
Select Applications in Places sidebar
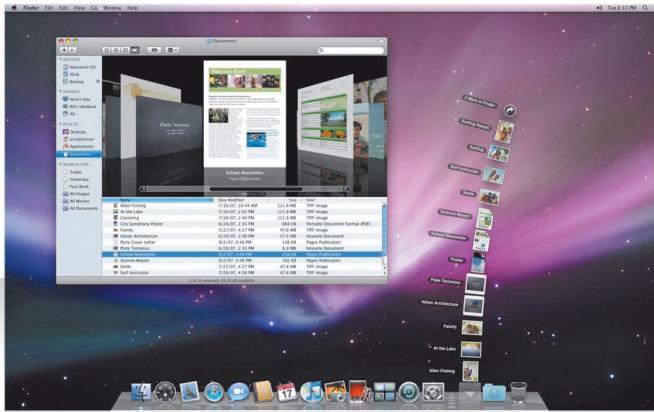(x=78, y=146)
